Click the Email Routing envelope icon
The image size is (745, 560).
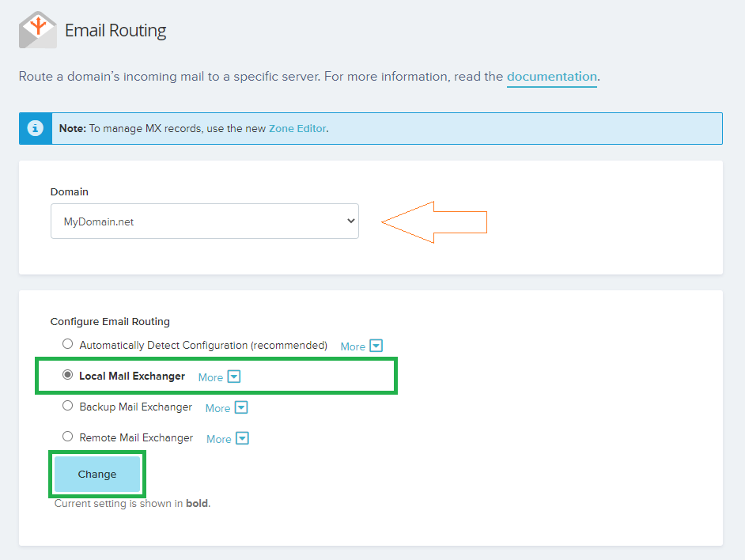pyautogui.click(x=37, y=30)
